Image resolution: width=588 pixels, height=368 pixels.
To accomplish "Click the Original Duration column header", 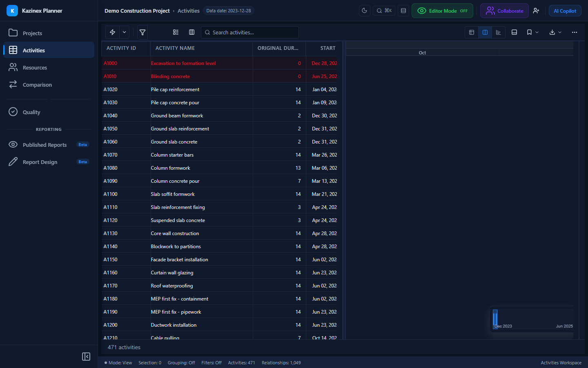I will [279, 48].
